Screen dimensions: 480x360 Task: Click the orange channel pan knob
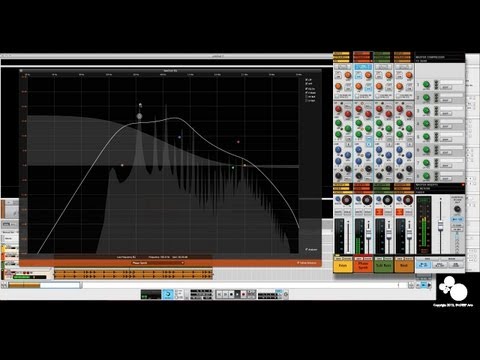408,200
